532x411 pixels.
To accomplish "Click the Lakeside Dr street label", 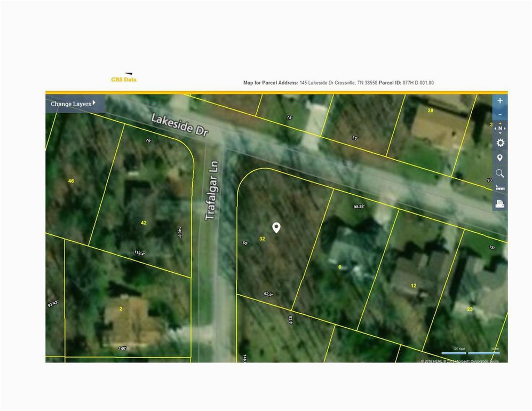I will click(x=179, y=125).
